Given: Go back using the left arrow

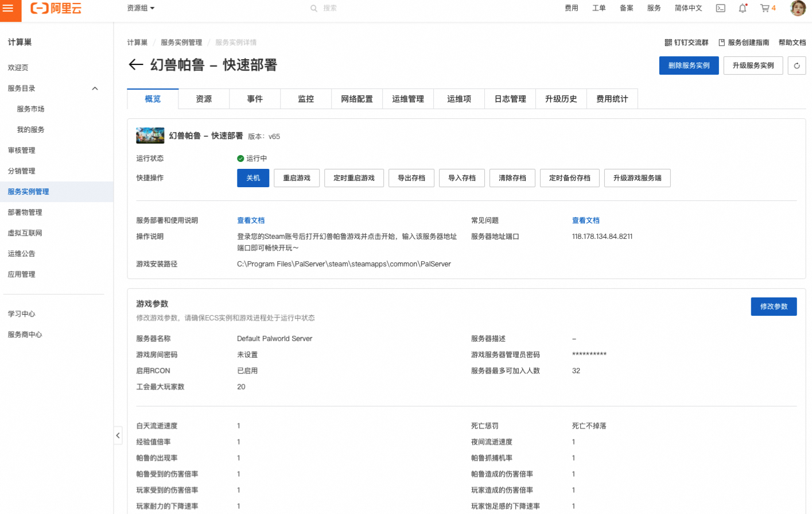Looking at the screenshot, I should (x=136, y=65).
